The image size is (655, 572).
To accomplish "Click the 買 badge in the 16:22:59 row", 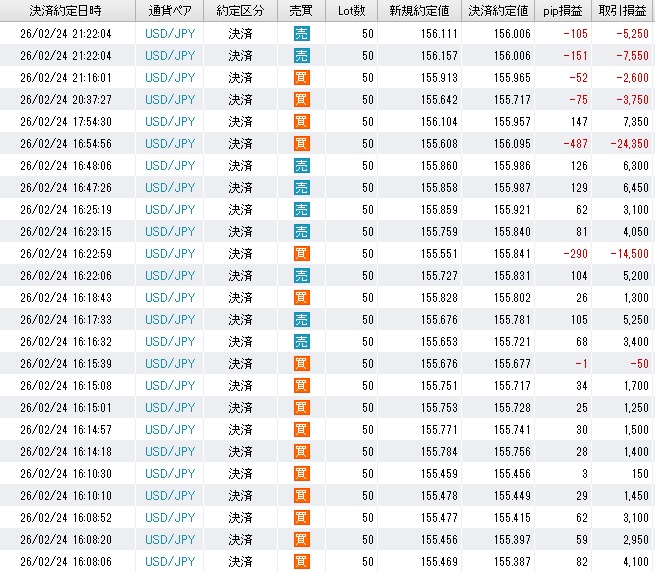I will [x=302, y=253].
